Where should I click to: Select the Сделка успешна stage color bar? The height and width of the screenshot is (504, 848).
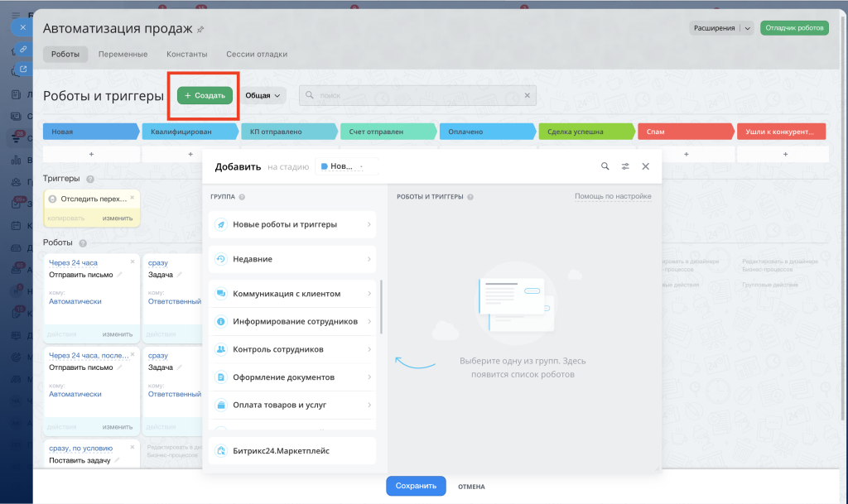tap(586, 132)
